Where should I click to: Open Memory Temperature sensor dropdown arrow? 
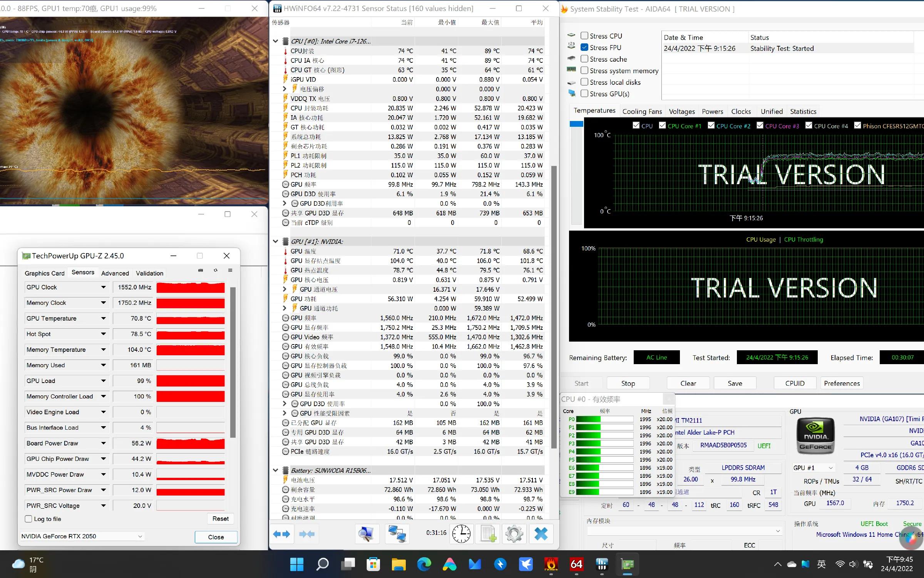coord(103,349)
